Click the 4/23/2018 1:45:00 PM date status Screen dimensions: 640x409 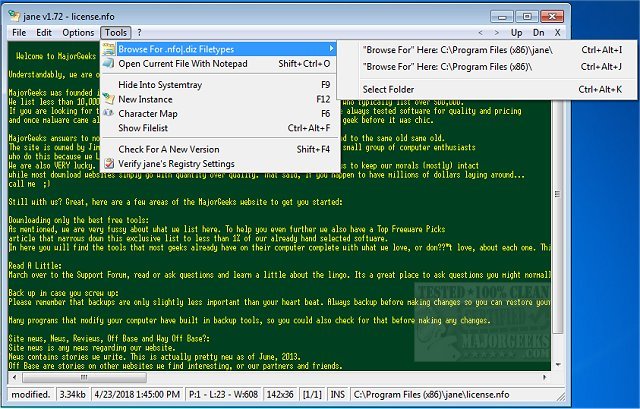(137, 394)
